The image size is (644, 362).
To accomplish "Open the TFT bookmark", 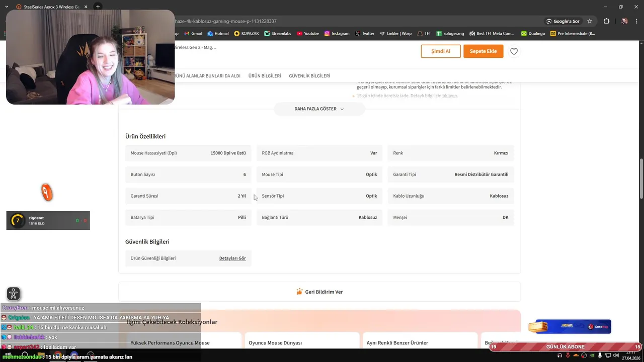I will pos(424,34).
